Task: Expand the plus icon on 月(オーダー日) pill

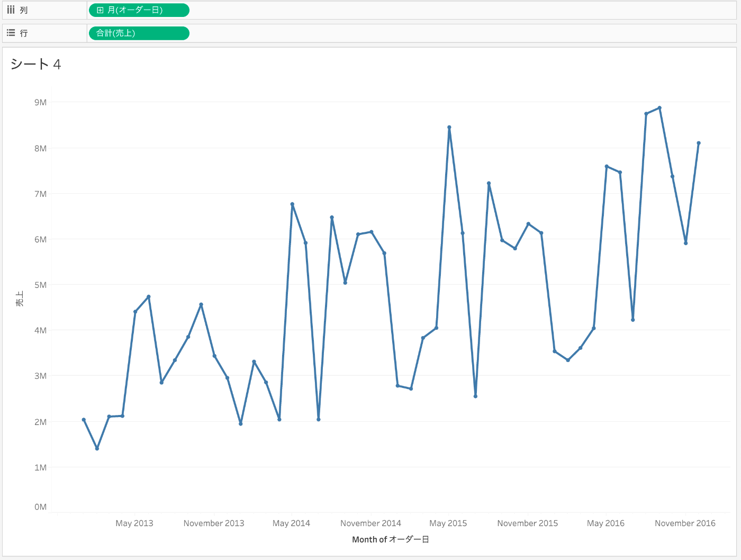Action: click(100, 10)
